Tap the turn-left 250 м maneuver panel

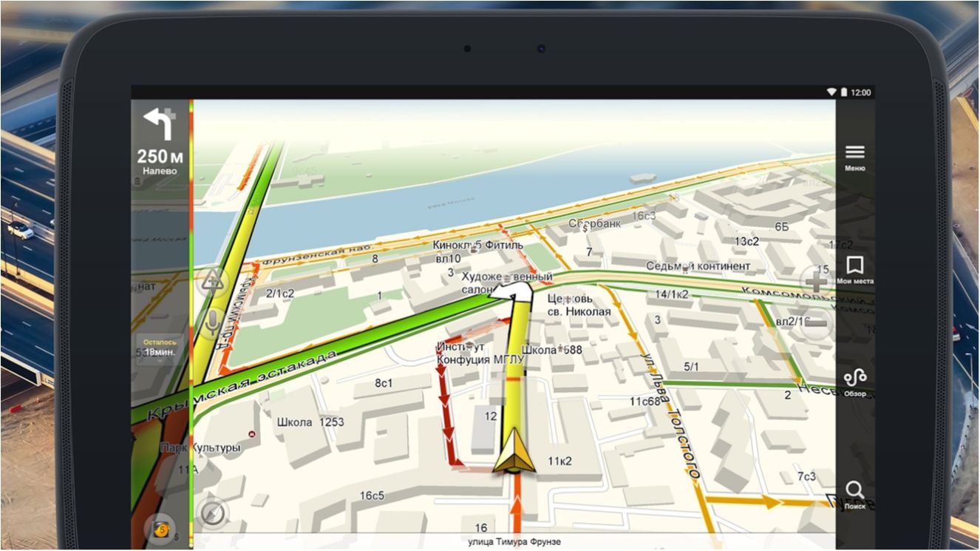[x=160, y=142]
